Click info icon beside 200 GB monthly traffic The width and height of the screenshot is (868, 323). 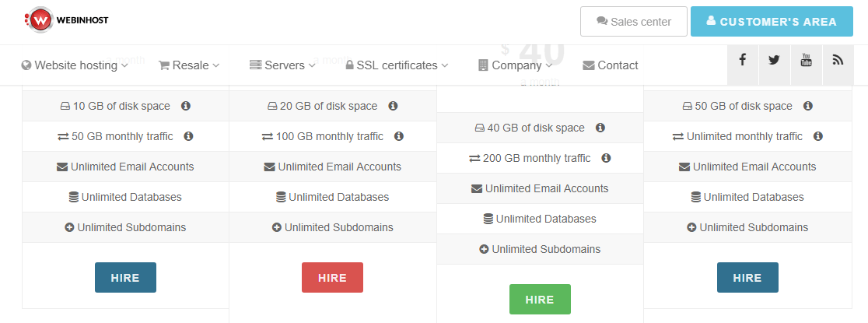pyautogui.click(x=606, y=159)
